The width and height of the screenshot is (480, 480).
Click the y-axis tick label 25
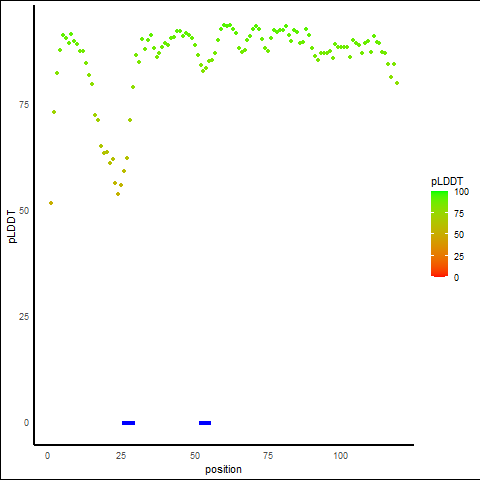coord(24,316)
